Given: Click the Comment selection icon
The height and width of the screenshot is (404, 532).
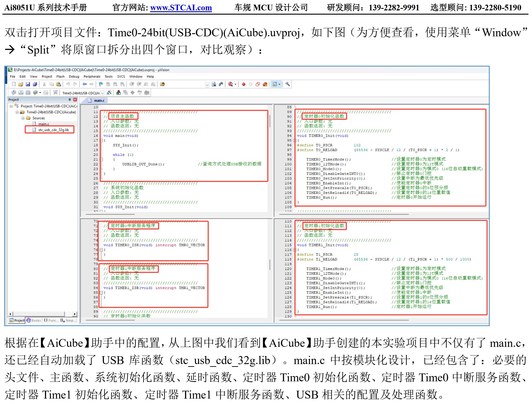Looking at the screenshot, I should point(146,84).
